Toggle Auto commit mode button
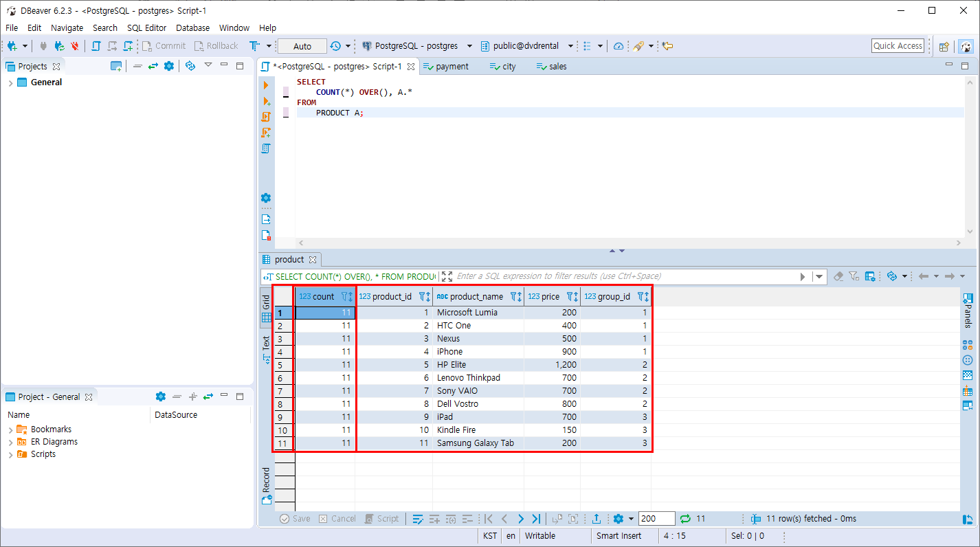 tap(302, 46)
